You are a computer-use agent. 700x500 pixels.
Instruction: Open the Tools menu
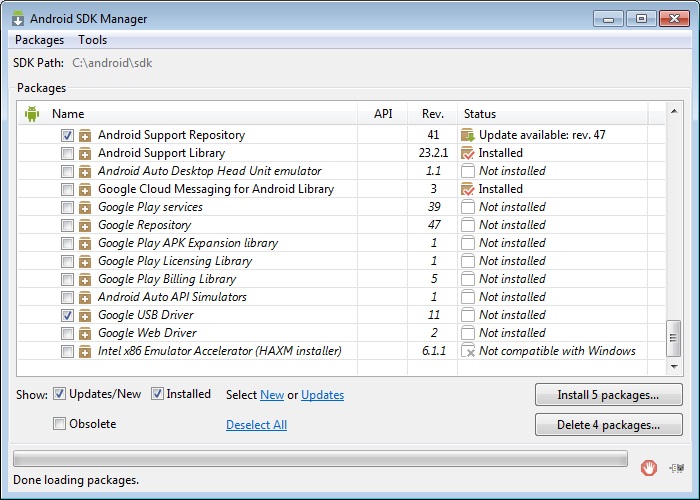click(92, 40)
